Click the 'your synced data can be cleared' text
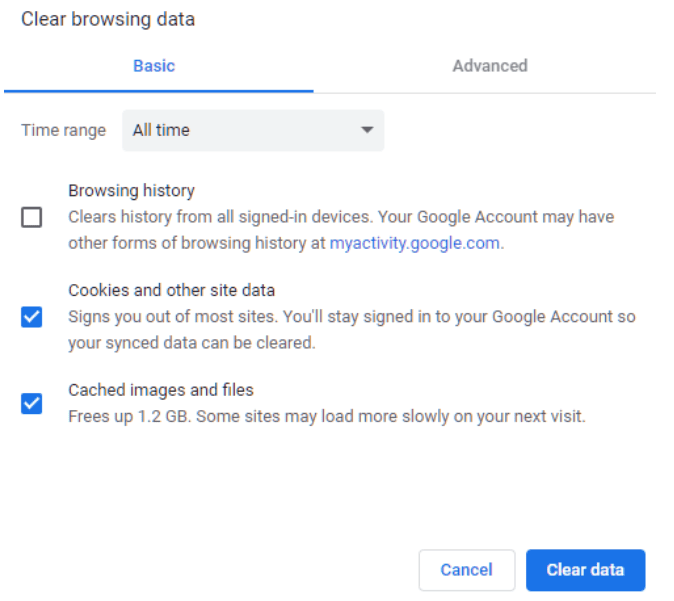Image resolution: width=674 pixels, height=601 pixels. point(192,343)
